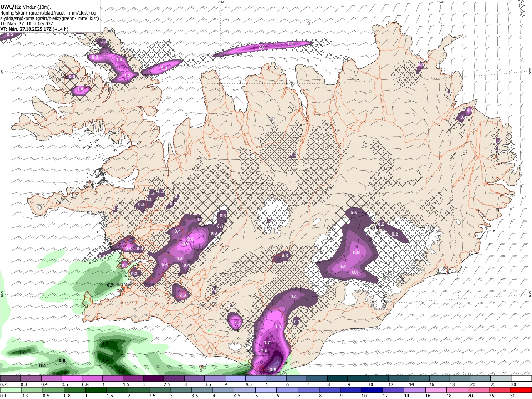Click the bright red 30 swatch in lower legend row
The height and width of the screenshot is (399, 532).
521,390
